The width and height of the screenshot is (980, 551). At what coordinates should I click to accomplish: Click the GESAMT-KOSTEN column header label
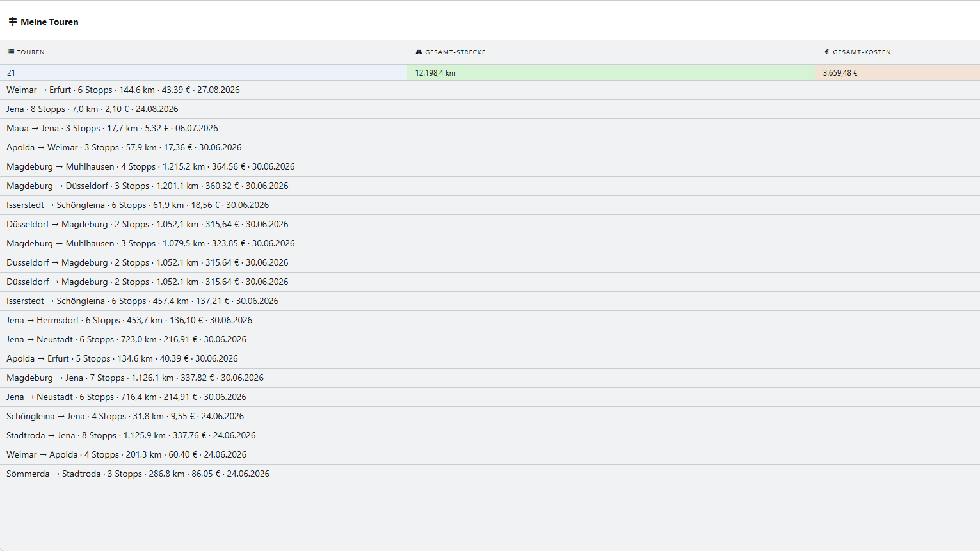pos(862,52)
